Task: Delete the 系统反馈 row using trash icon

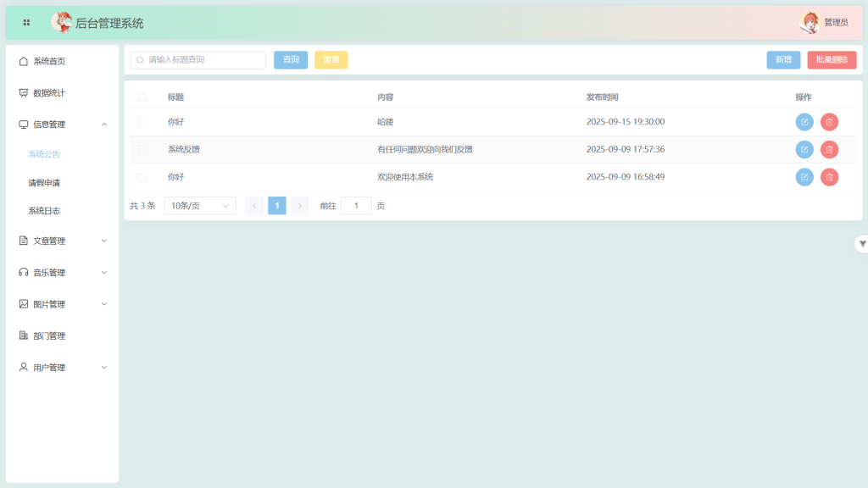Action: click(x=829, y=150)
